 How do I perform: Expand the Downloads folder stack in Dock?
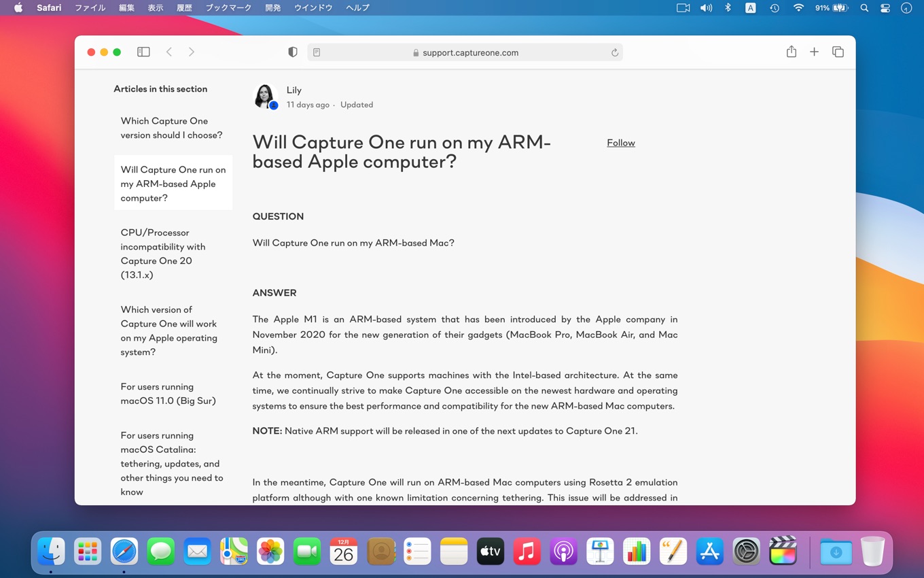tap(836, 551)
